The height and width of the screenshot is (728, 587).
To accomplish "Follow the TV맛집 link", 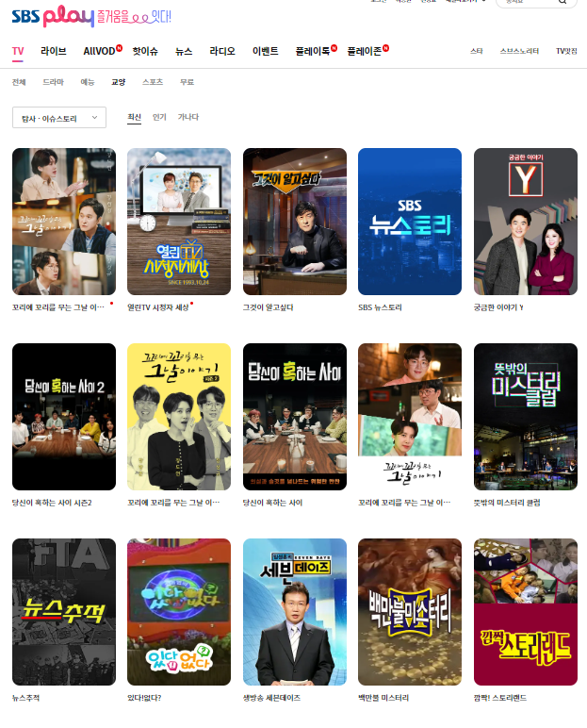I will (566, 51).
